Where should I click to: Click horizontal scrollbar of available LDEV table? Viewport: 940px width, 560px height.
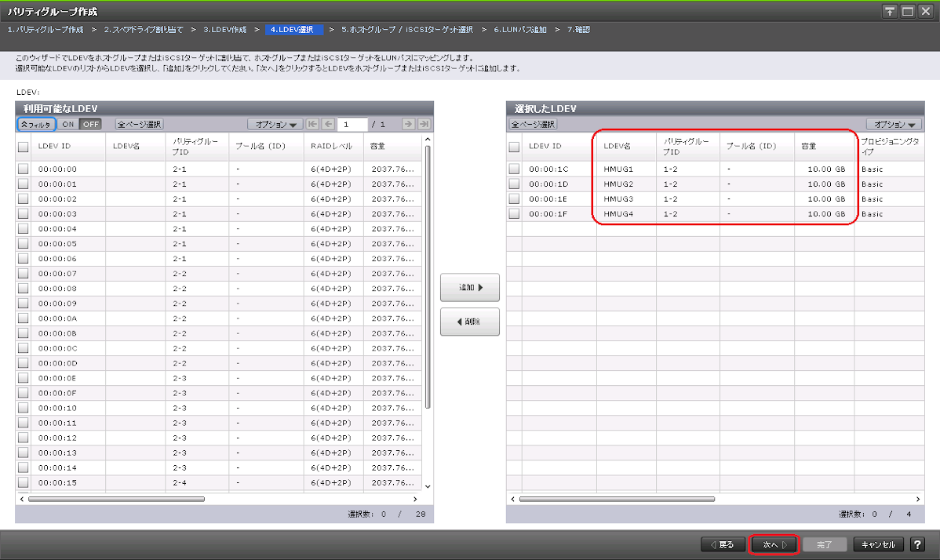point(118,499)
